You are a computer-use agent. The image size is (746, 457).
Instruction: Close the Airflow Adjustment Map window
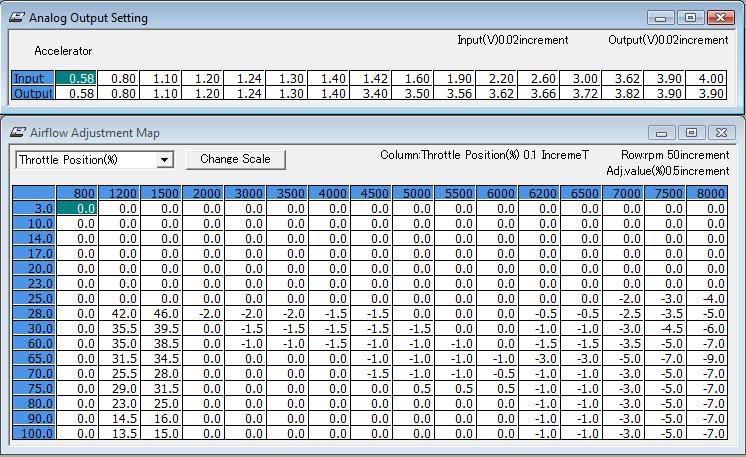click(x=721, y=133)
